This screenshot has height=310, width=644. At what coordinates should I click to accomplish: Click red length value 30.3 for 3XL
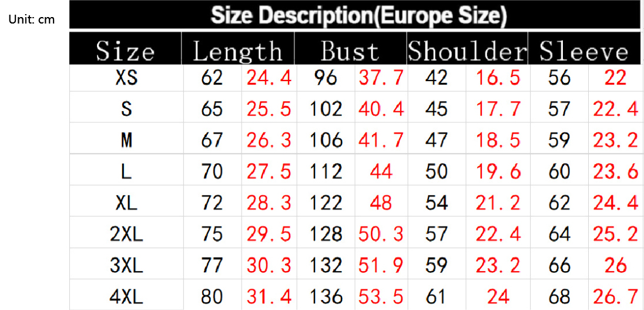[269, 265]
